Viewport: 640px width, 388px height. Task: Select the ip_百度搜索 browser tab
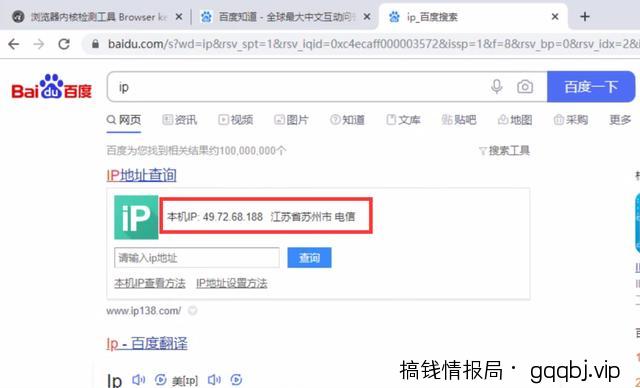[x=473, y=17]
